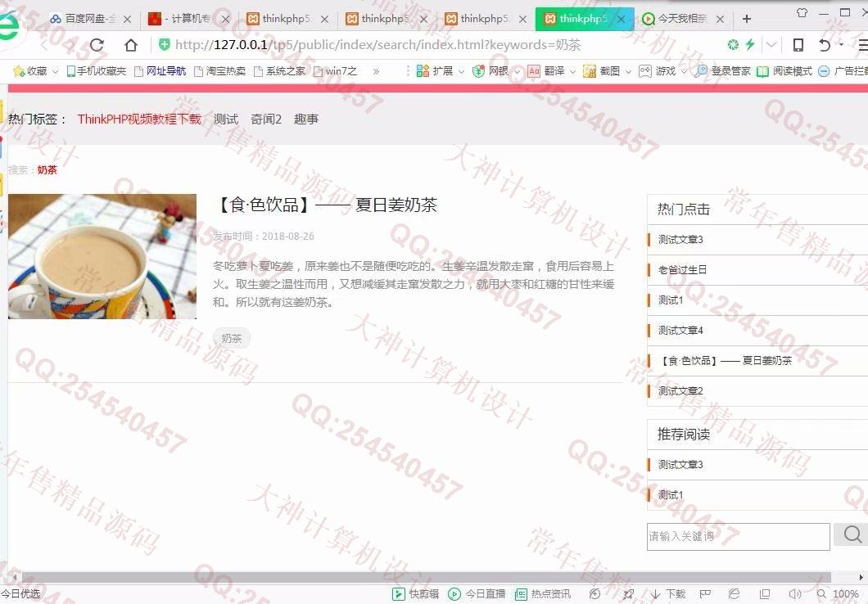The height and width of the screenshot is (604, 868).
Task: Open 老爸过生日 in 热门点击
Action: (683, 270)
